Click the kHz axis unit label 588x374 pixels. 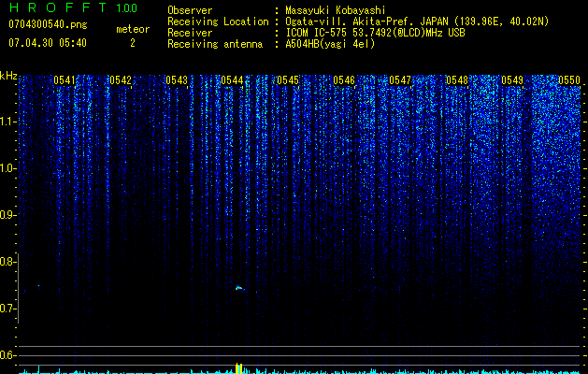[8, 76]
